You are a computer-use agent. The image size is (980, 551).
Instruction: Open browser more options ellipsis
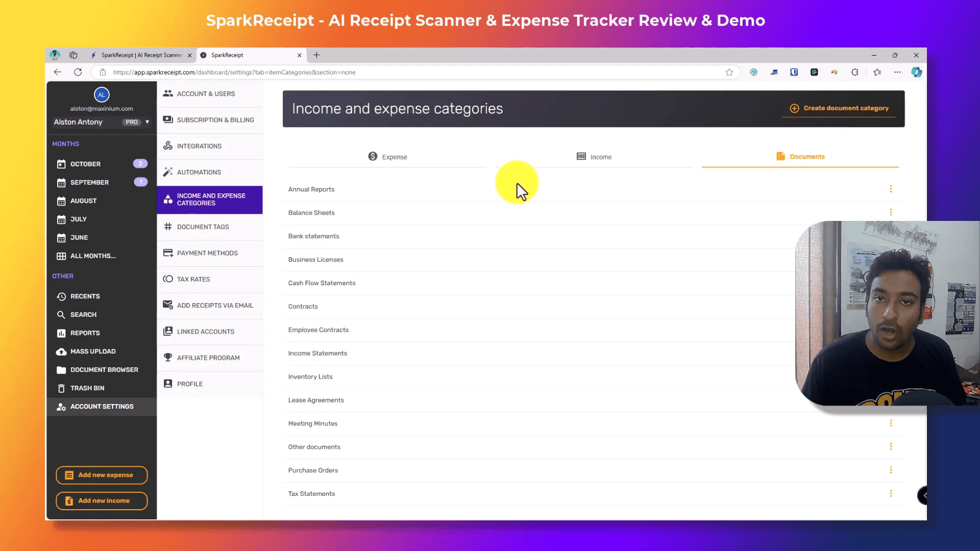point(897,72)
